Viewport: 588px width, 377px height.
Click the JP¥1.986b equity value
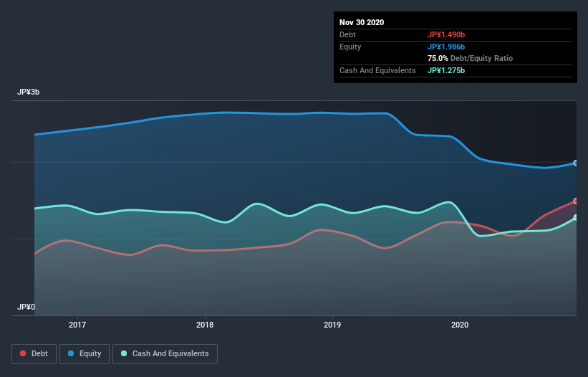point(446,47)
